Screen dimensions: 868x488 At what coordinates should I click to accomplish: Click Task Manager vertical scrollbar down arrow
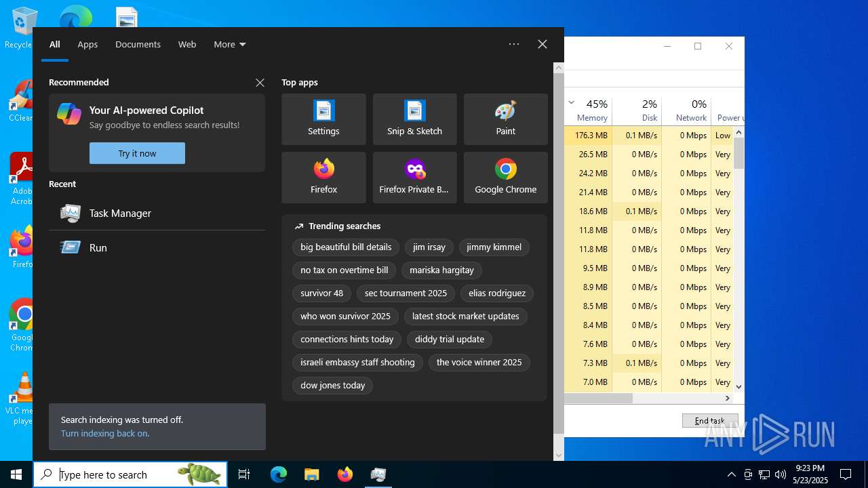click(x=739, y=387)
